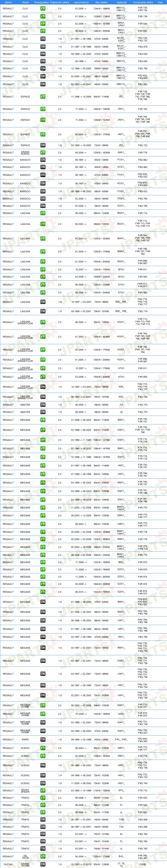
Task: Click the petrol icon in the Sport Spider row
Action: coord(43,790)
